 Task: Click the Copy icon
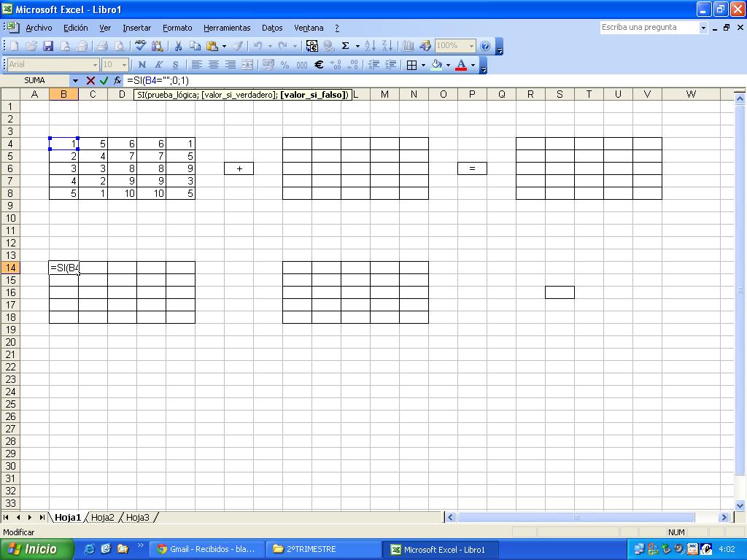tap(195, 46)
